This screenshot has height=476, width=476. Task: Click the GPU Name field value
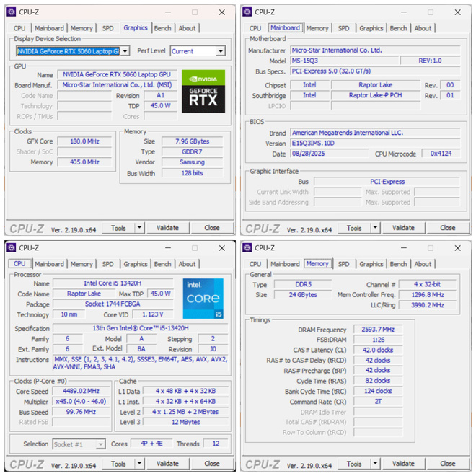(117, 74)
